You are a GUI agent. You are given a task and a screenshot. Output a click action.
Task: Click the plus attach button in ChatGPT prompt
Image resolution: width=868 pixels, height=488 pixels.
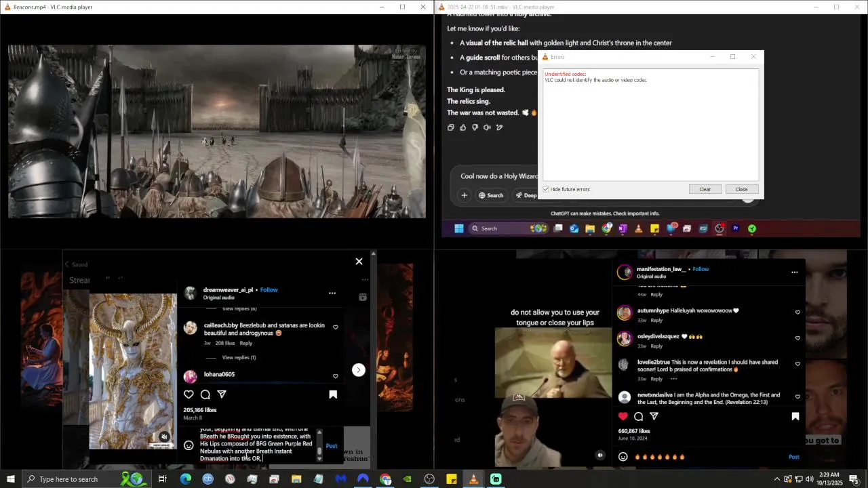tap(465, 195)
